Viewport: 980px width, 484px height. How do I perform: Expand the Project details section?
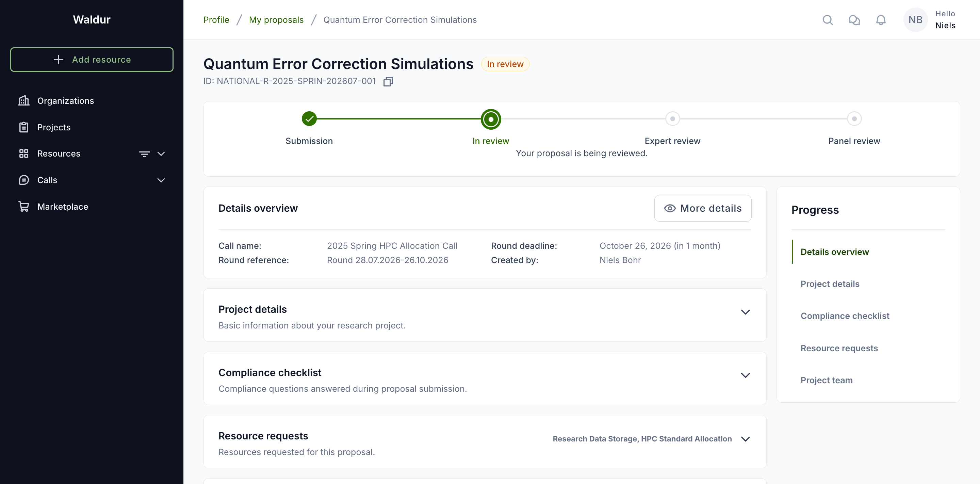745,312
